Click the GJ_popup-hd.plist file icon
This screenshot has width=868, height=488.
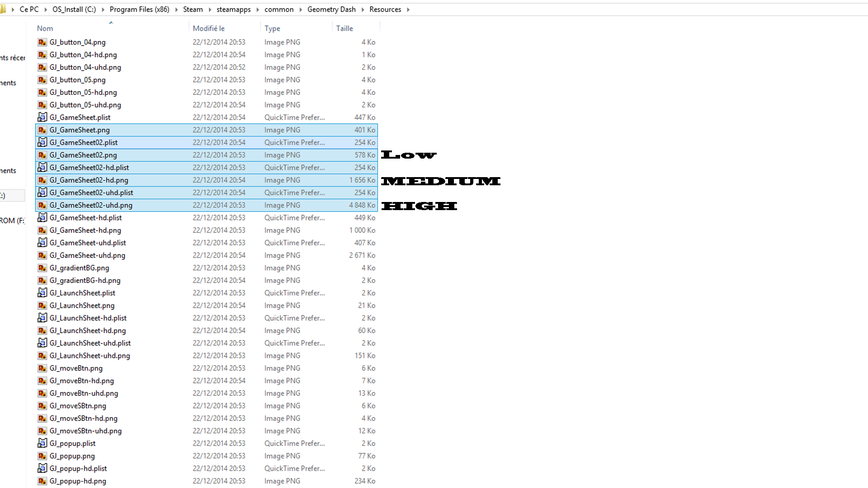pos(42,469)
